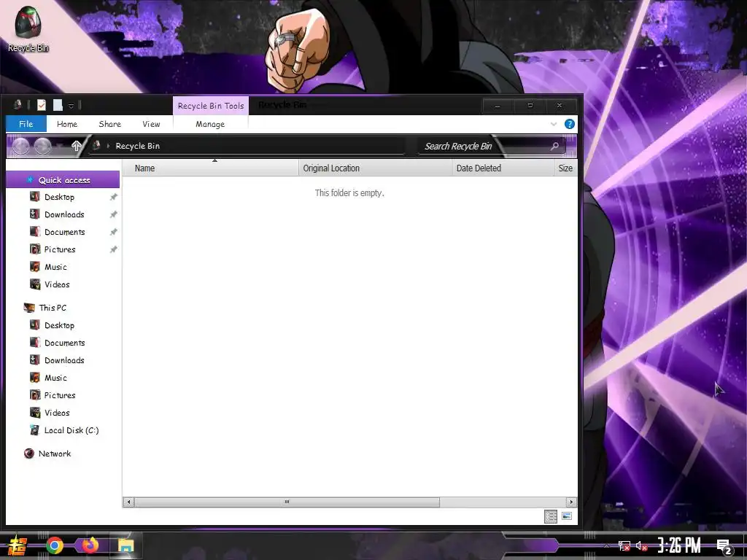Click the File Explorer taskbar icon
The height and width of the screenshot is (560, 747).
click(x=126, y=545)
